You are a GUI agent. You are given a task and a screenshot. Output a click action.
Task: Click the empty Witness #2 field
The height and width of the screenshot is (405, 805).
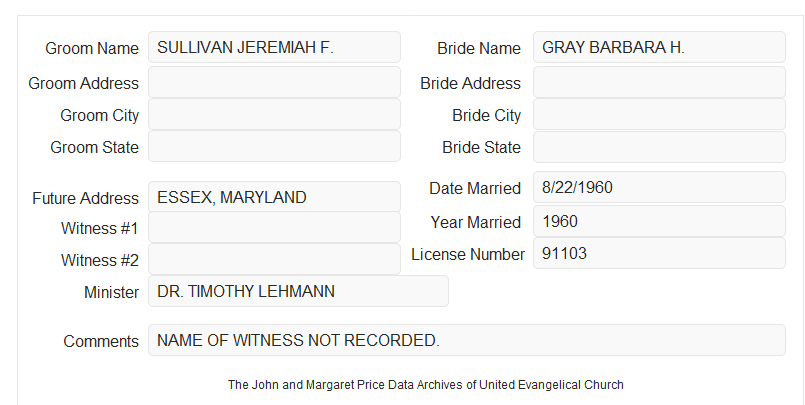click(274, 259)
